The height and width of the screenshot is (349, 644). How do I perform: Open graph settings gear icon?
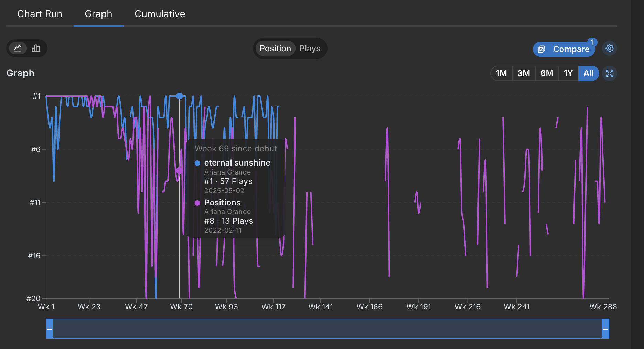click(x=610, y=48)
